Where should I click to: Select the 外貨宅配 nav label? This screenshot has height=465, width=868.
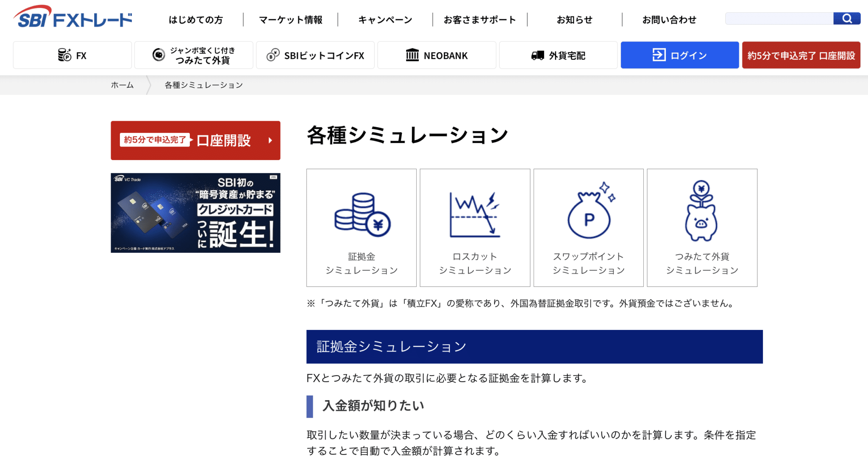tap(567, 55)
